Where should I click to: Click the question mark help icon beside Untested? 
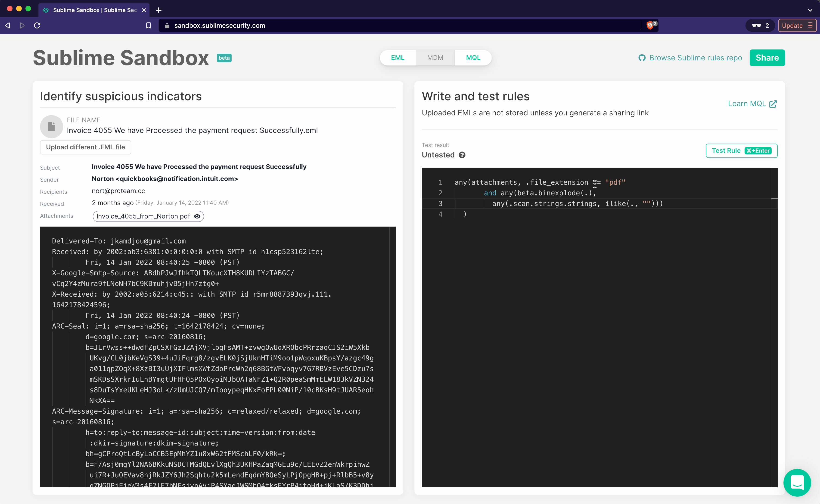[x=462, y=155]
